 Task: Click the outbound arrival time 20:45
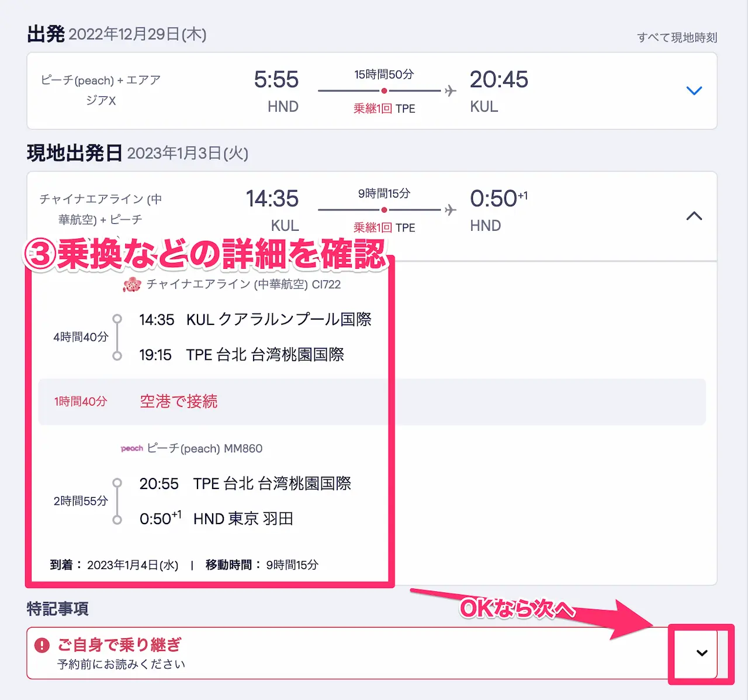pyautogui.click(x=499, y=79)
